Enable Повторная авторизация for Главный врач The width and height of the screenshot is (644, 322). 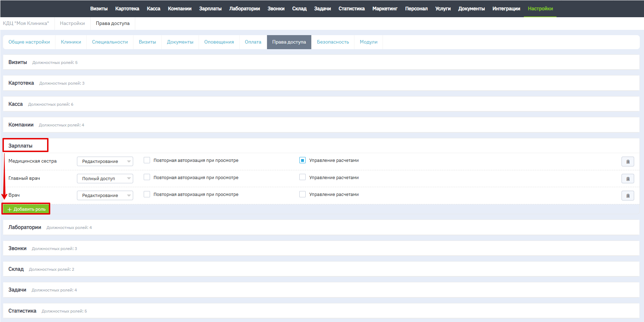coord(147,177)
